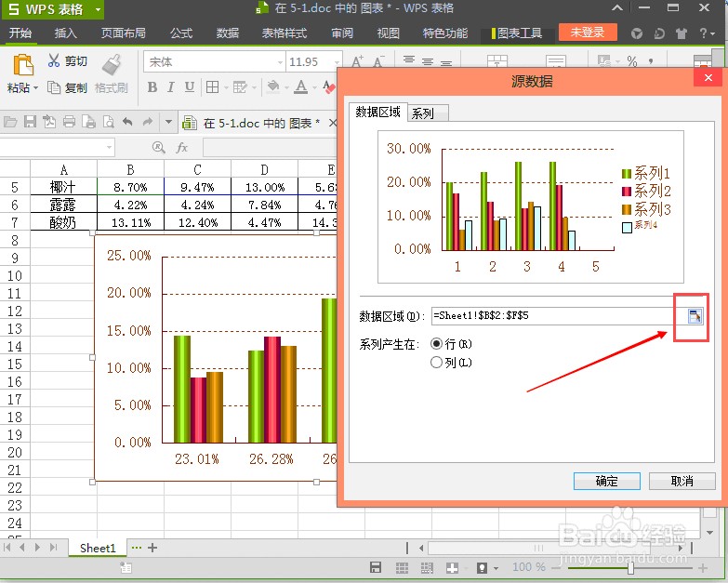Switch to the 系列 tab in dialog
This screenshot has width=728, height=583.
point(428,113)
